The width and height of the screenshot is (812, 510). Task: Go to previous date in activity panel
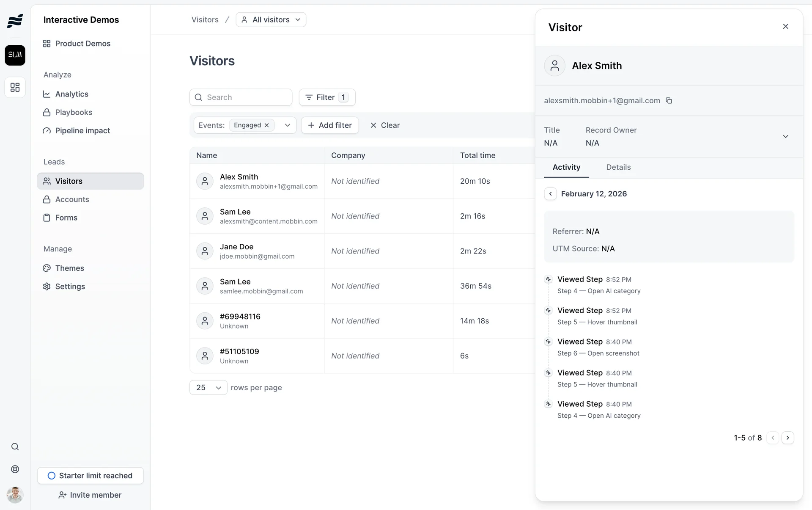[x=550, y=194]
